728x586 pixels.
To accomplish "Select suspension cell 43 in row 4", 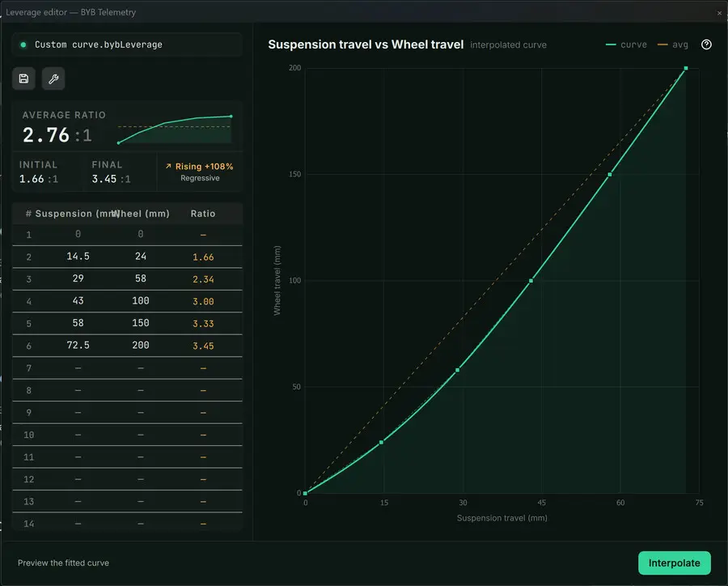I will point(78,301).
